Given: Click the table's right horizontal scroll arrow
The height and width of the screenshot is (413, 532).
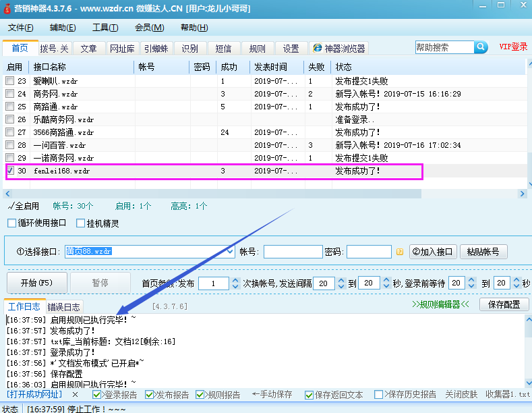Looking at the screenshot, I should 522,194.
